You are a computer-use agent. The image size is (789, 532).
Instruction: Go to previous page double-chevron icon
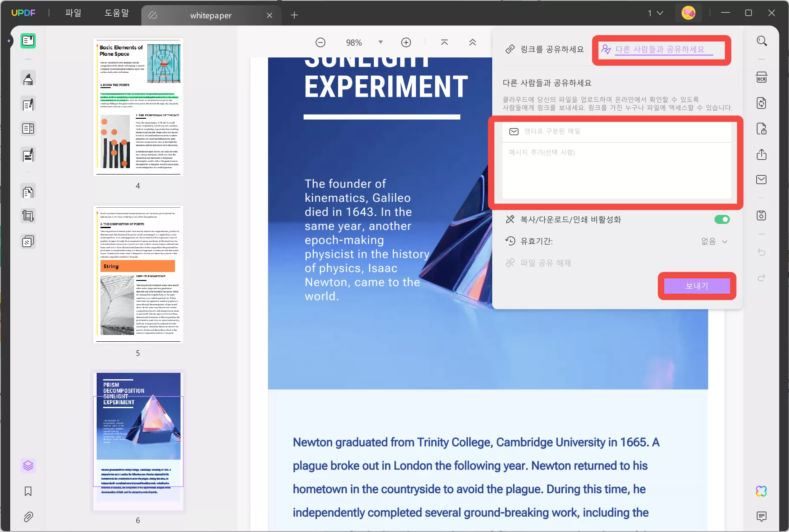pyautogui.click(x=473, y=43)
